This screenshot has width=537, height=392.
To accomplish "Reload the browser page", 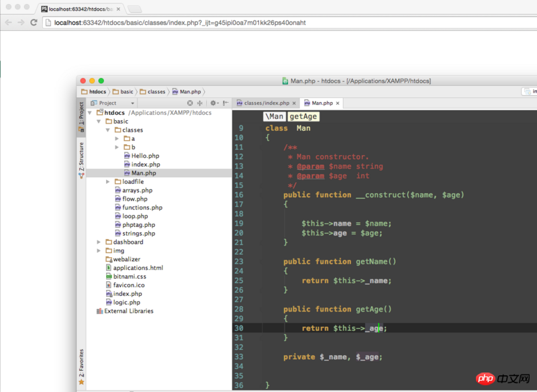I will pos(33,22).
